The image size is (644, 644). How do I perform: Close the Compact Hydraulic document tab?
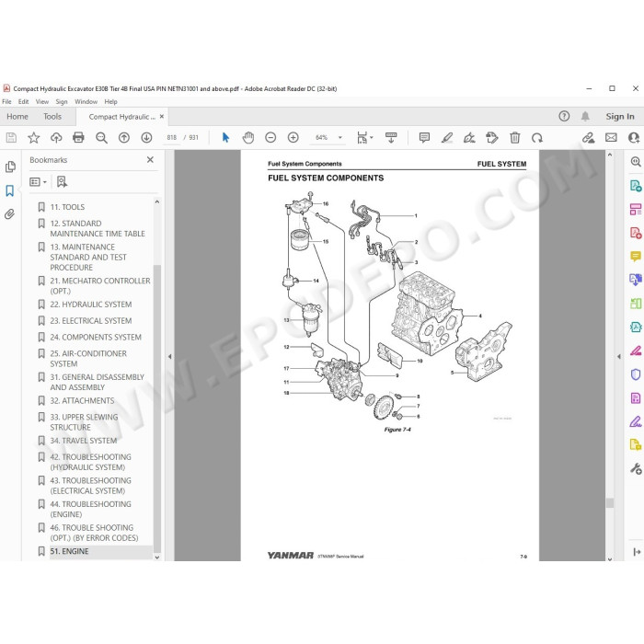162,117
